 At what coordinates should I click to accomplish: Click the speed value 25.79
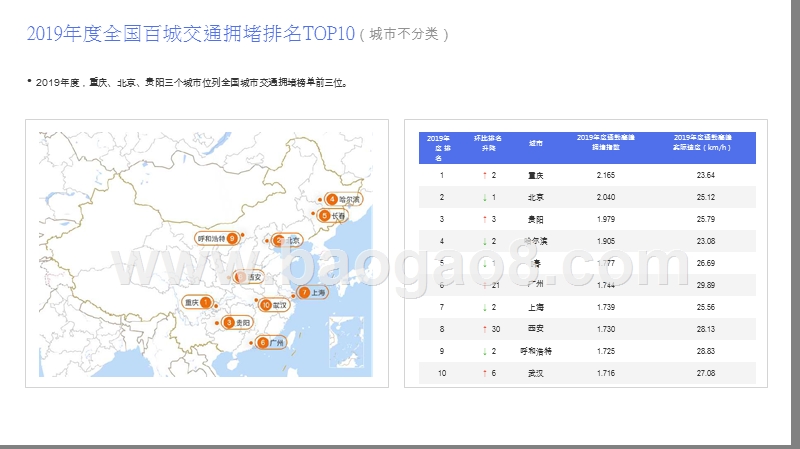706,219
